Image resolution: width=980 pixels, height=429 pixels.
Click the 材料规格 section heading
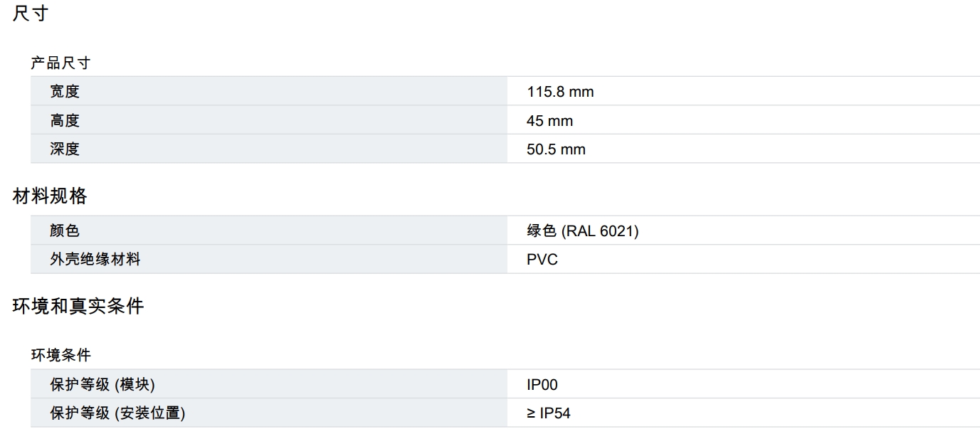[50, 196]
